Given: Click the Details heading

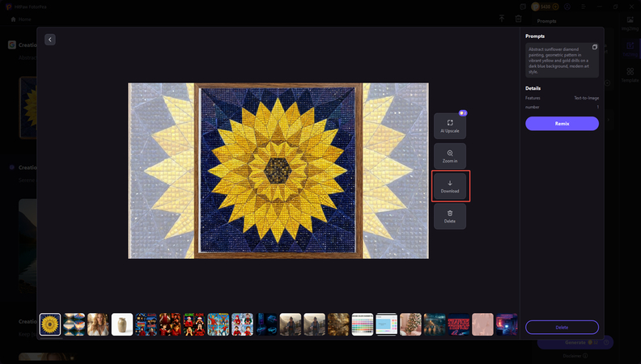Looking at the screenshot, I should click(x=533, y=88).
